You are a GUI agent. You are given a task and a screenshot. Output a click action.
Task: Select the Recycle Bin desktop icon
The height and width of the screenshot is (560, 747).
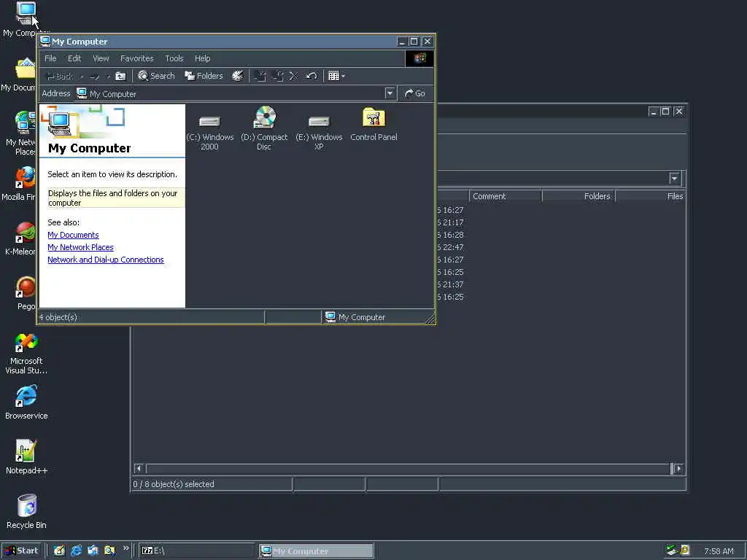[x=26, y=512]
